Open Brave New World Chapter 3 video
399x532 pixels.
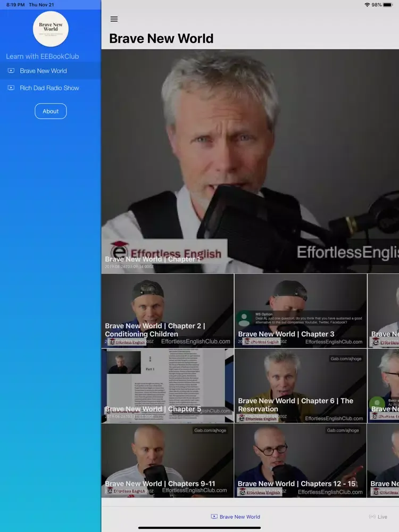tap(301, 311)
